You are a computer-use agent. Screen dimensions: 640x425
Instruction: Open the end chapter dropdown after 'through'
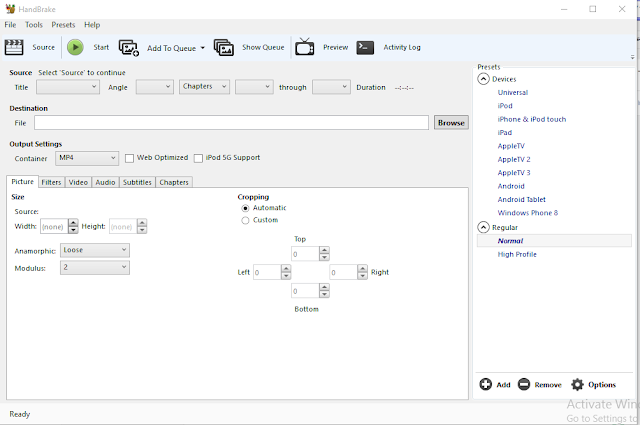pos(331,87)
